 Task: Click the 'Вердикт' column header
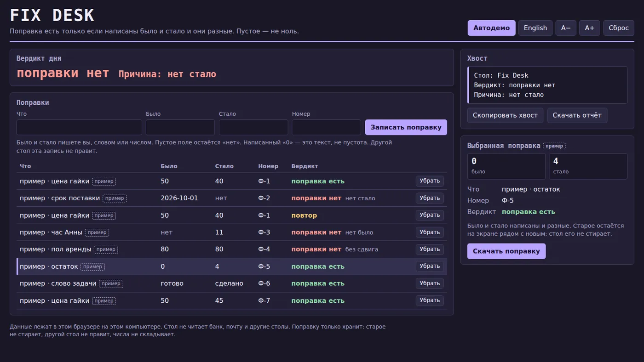click(x=305, y=166)
